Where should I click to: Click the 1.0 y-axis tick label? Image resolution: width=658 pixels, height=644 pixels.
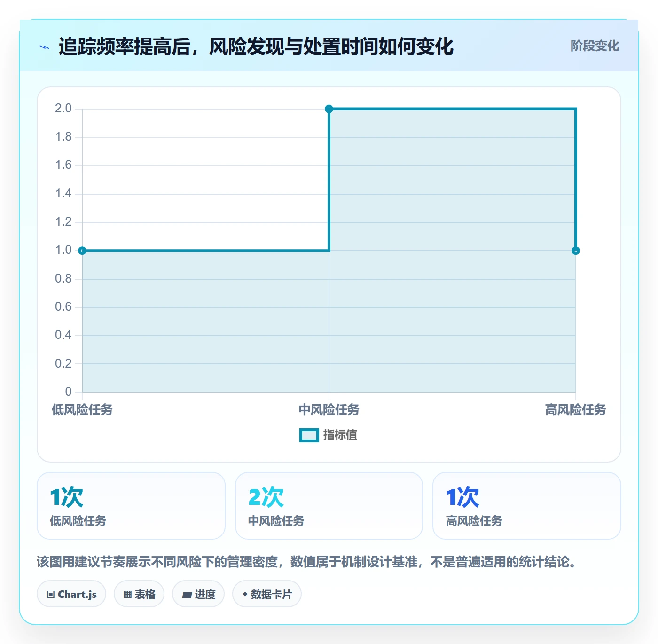tap(63, 250)
